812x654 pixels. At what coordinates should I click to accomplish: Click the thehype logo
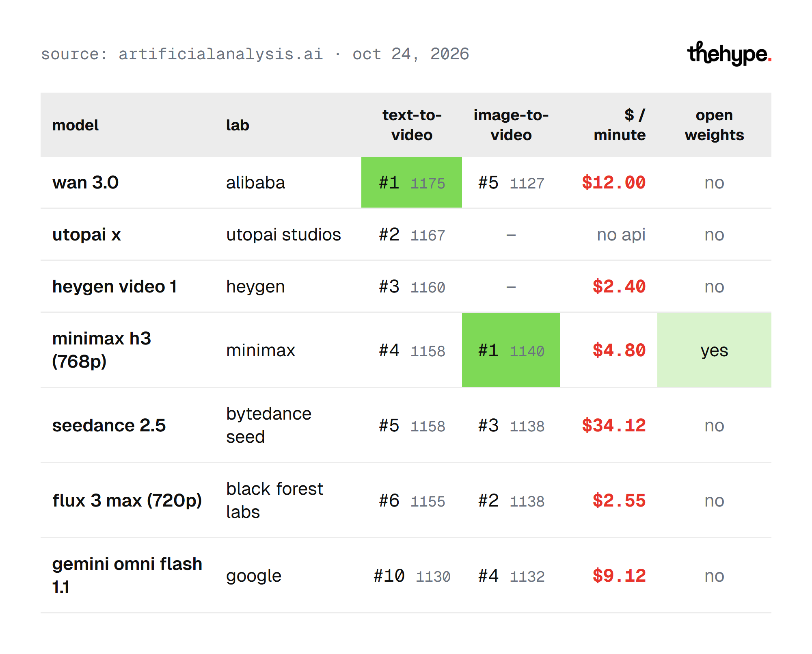[x=729, y=54]
